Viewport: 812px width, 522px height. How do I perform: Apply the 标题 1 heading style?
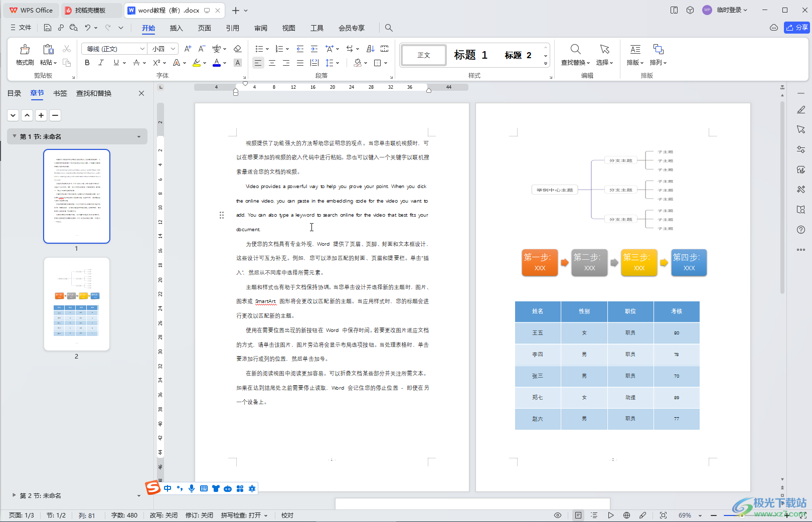coord(471,55)
